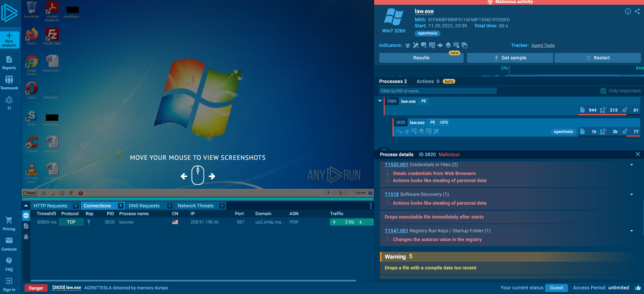The width and height of the screenshot is (644, 294).
Task: Click the checkered flag indicator icon
Action: coord(432,46)
